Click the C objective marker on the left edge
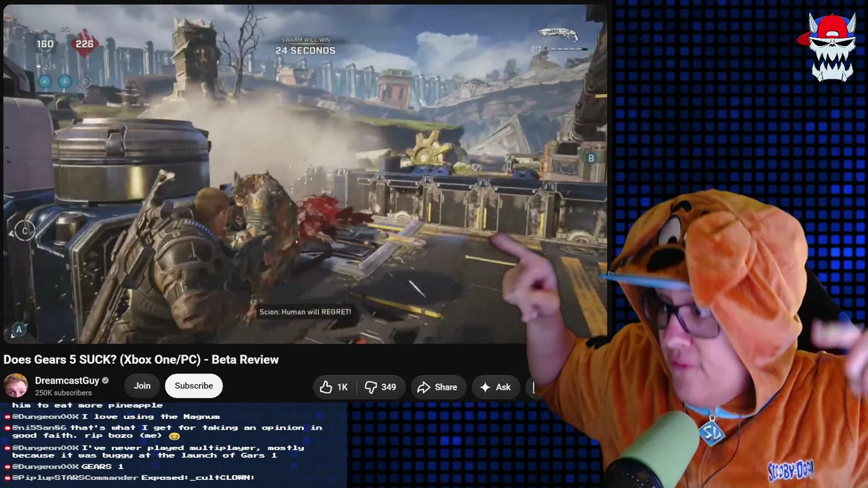Screen dimensions: 868x488 click(x=24, y=231)
